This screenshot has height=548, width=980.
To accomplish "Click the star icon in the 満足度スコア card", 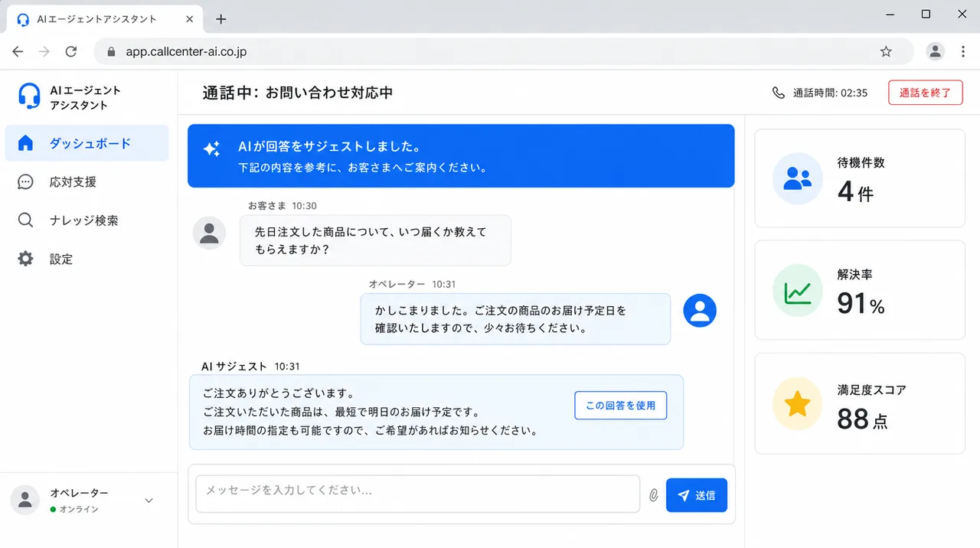I will tap(798, 403).
